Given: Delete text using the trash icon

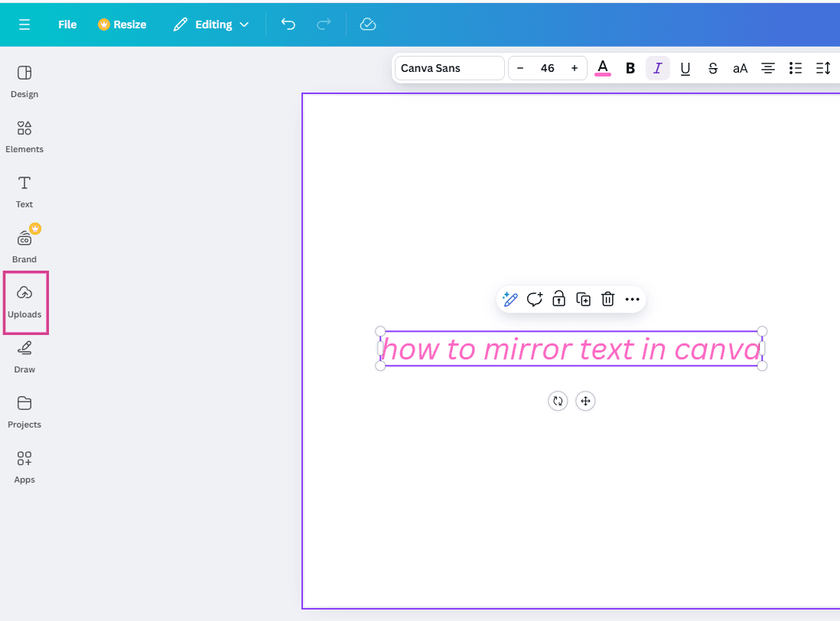Looking at the screenshot, I should point(607,299).
